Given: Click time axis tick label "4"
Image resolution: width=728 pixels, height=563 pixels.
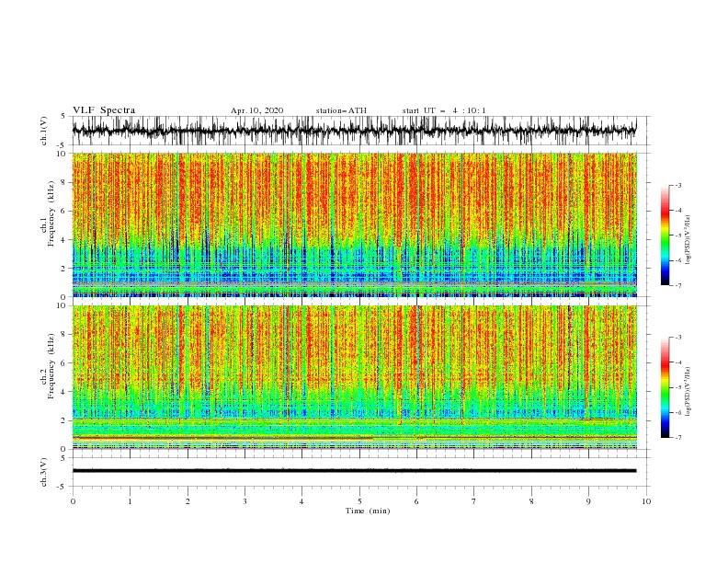Looking at the screenshot, I should coord(301,501).
